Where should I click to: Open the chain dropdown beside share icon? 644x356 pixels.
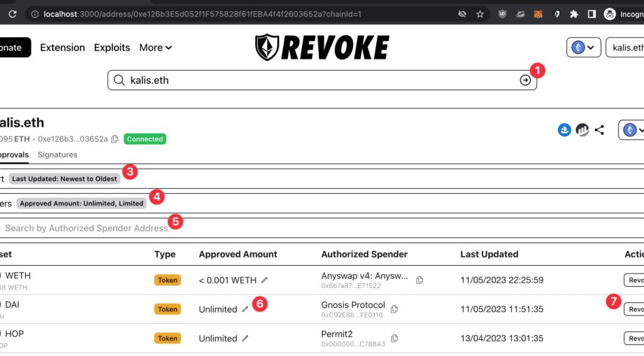631,130
